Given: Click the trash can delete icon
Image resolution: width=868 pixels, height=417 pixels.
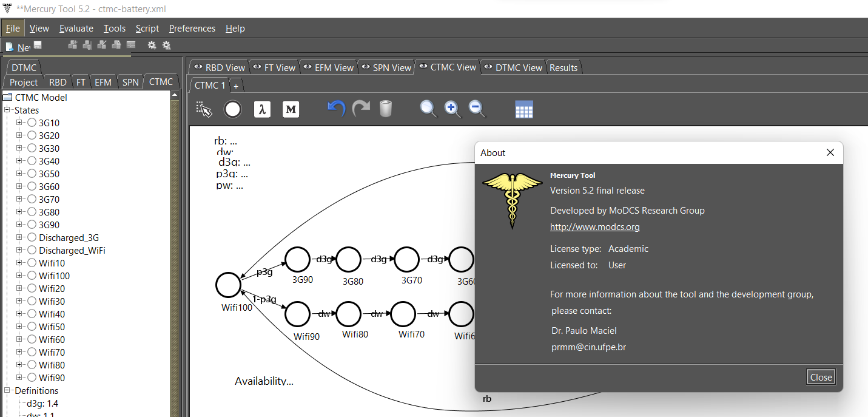Looking at the screenshot, I should tap(386, 109).
